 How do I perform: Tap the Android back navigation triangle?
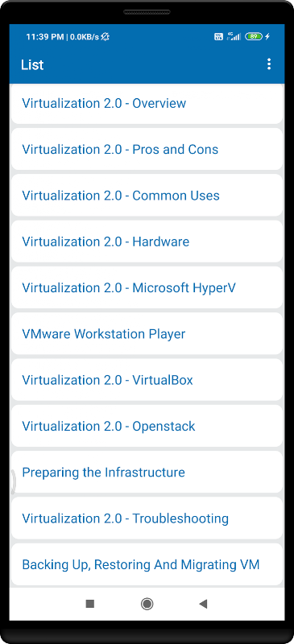coord(203,603)
